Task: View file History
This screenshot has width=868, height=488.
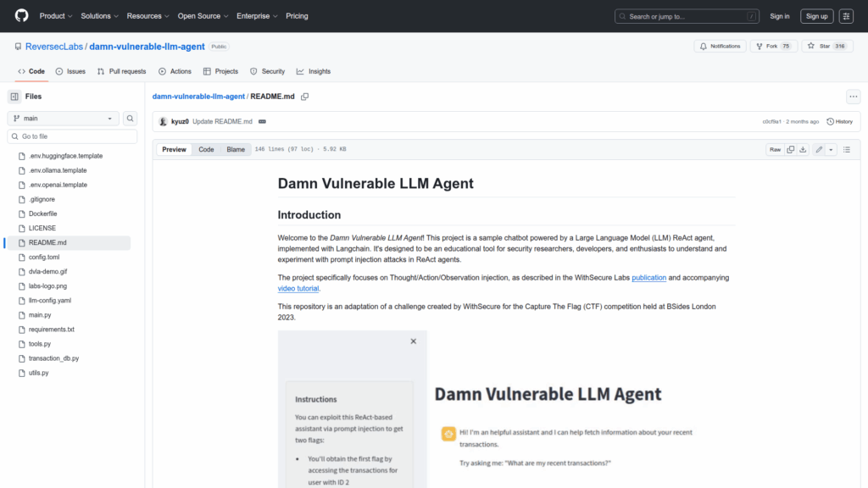Action: click(x=840, y=122)
